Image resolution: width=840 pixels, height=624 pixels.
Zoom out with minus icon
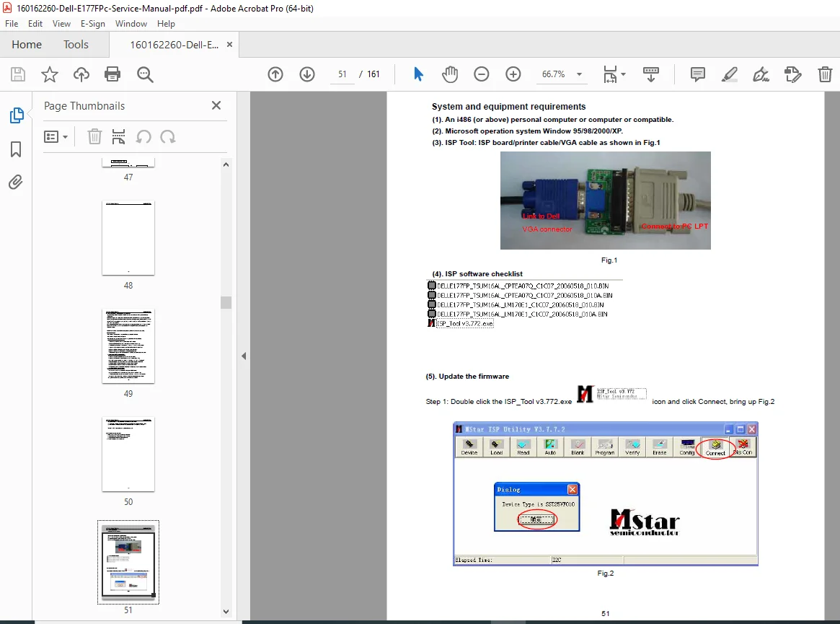click(x=482, y=74)
